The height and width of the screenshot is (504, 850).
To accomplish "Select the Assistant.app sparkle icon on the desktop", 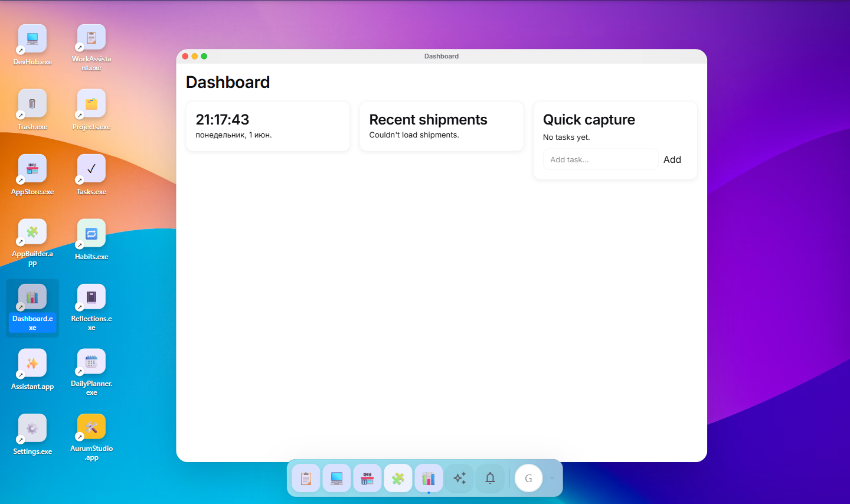I will pos(32,363).
